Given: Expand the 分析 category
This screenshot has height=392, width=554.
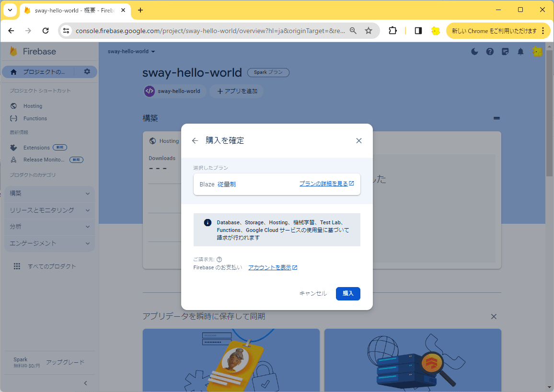Looking at the screenshot, I should pyautogui.click(x=49, y=227).
